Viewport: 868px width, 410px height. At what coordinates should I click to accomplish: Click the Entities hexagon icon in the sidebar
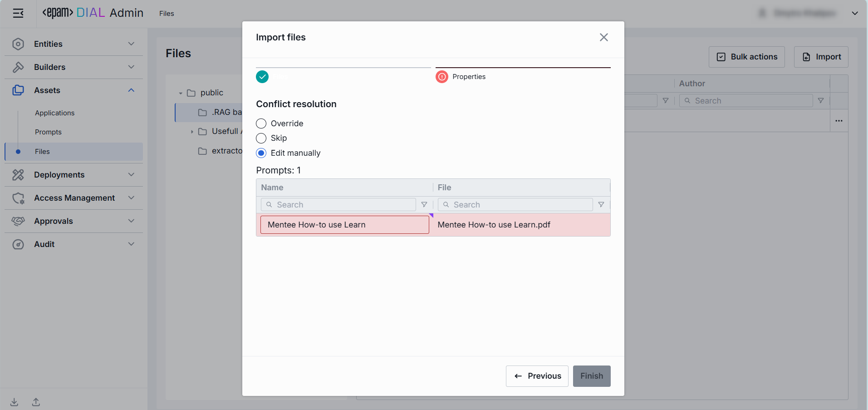point(18,44)
